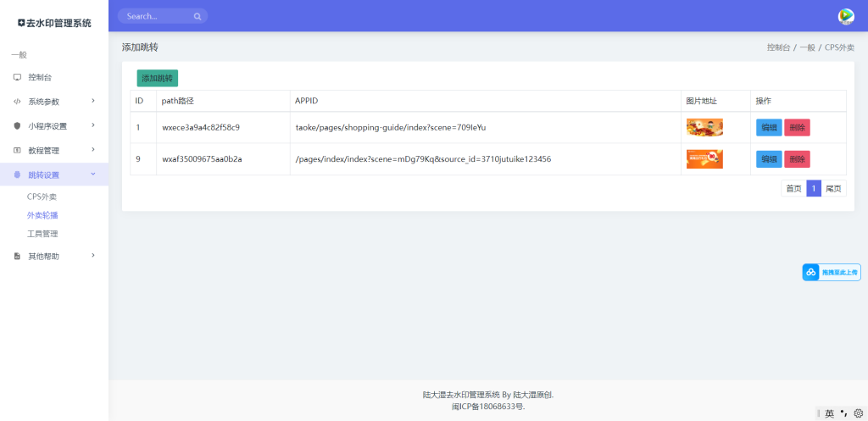
Task: Click 删除 for row ID 1
Action: coord(797,127)
